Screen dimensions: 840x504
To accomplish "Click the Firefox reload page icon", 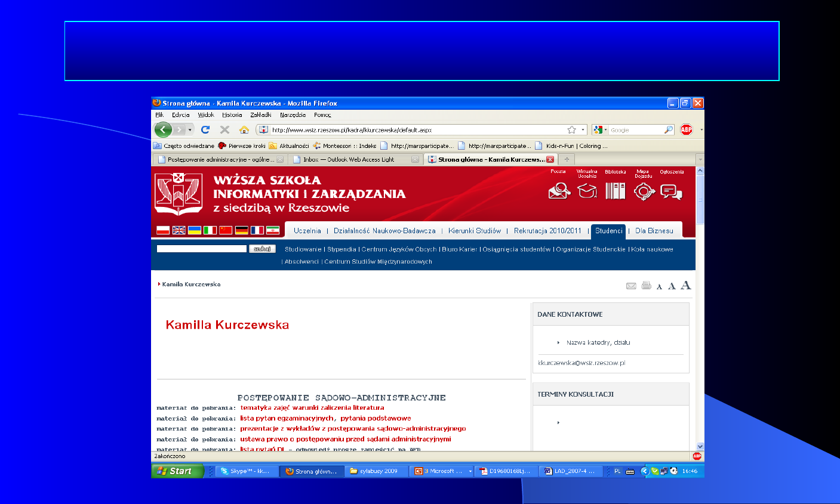I will (205, 129).
